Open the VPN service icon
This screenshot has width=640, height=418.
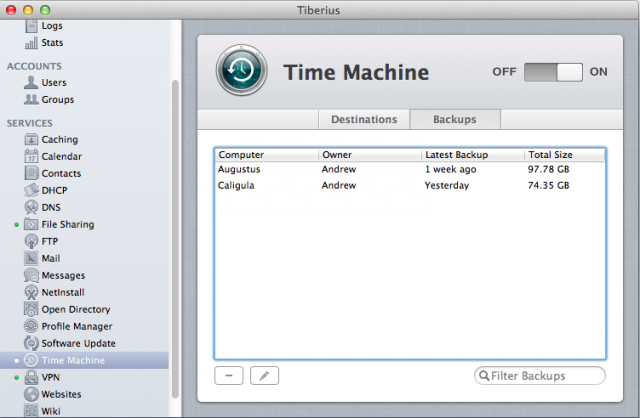31,377
